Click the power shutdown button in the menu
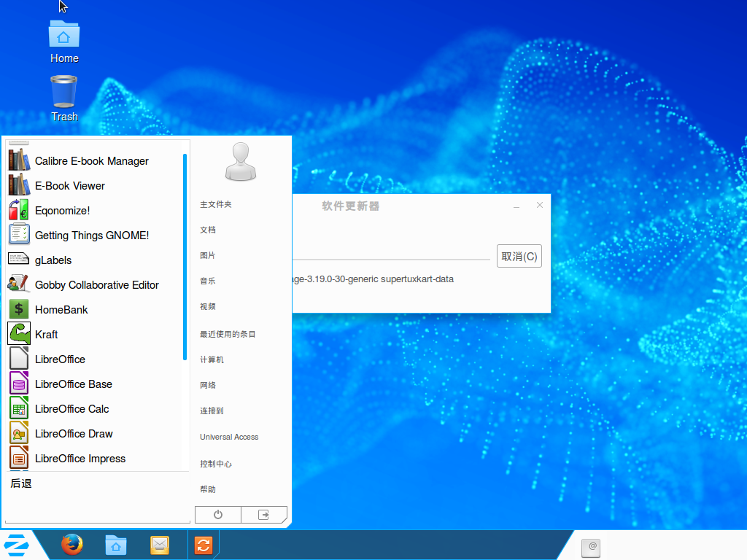 coord(218,515)
